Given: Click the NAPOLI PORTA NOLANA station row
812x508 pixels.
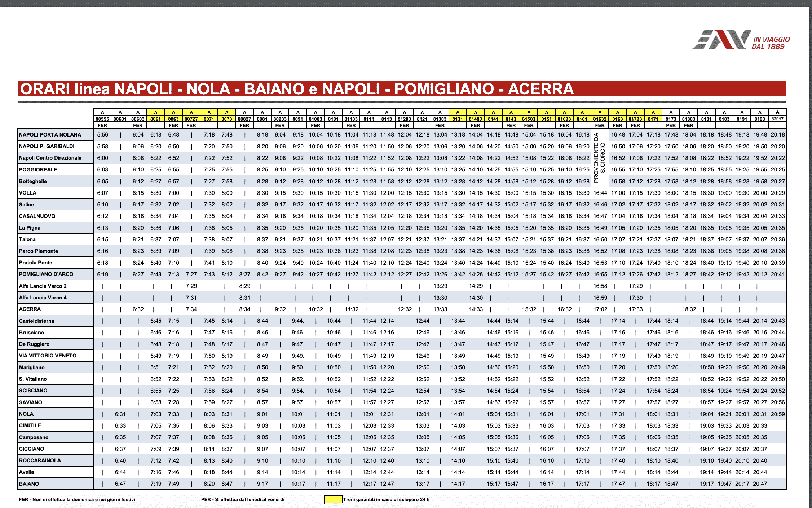Looking at the screenshot, I should tap(402, 135).
